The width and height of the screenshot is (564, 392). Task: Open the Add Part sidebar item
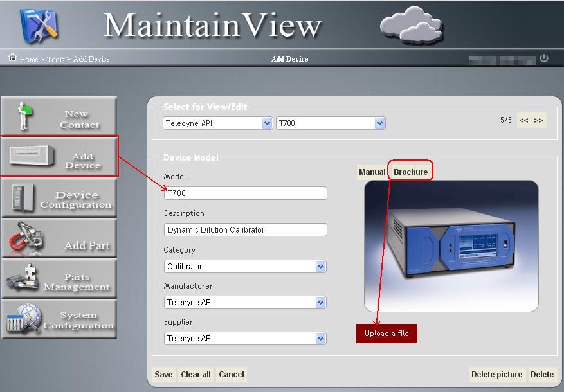coord(59,238)
